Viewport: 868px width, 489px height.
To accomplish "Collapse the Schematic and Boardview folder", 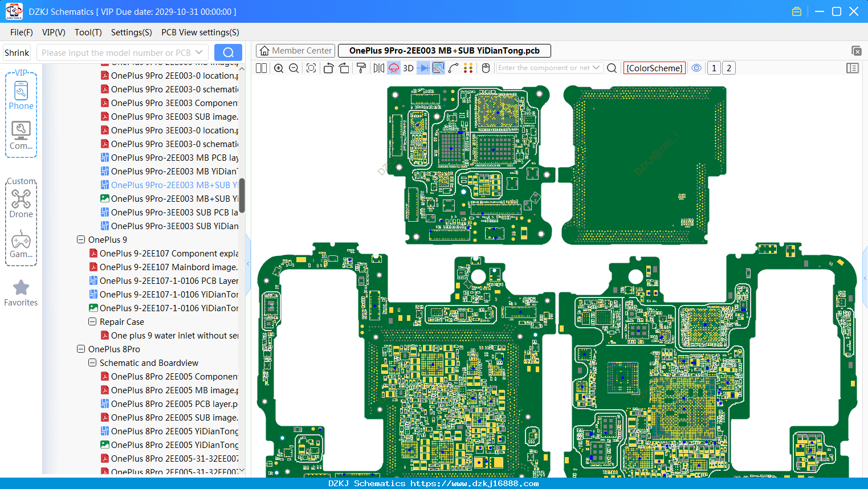I will pyautogui.click(x=92, y=363).
